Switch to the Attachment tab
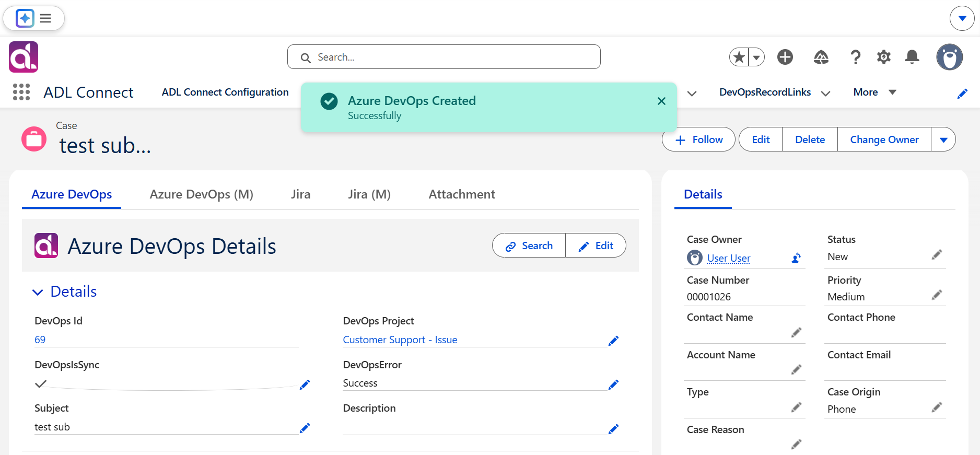This screenshot has width=980, height=455. [x=462, y=194]
